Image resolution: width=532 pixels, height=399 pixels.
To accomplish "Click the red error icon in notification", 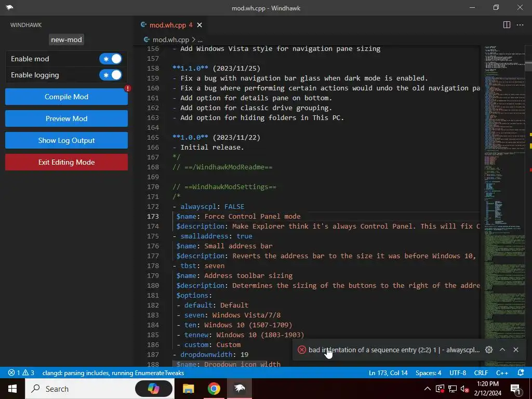I will 302,350.
